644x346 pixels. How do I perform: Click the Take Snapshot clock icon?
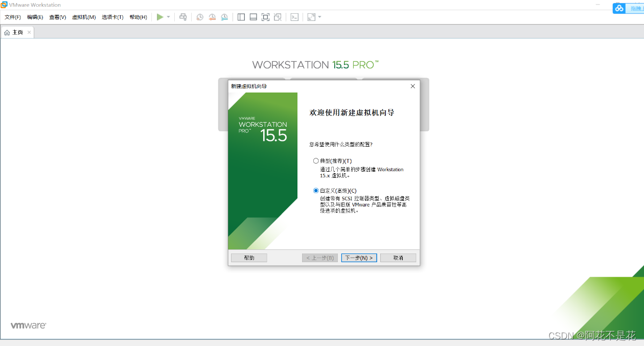(200, 17)
